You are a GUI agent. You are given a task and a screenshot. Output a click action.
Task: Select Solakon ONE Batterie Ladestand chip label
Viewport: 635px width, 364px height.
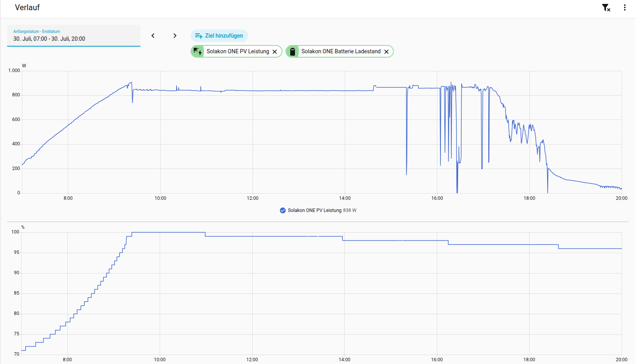click(341, 51)
